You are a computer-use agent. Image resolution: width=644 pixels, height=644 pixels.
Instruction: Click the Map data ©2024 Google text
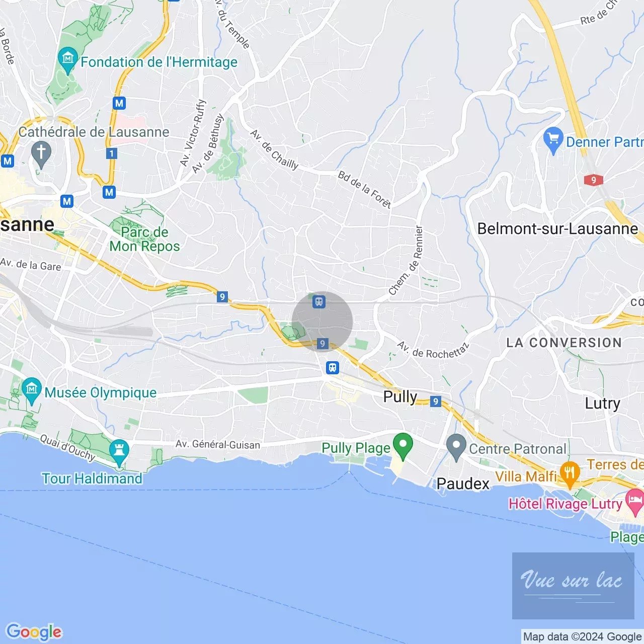(x=582, y=637)
